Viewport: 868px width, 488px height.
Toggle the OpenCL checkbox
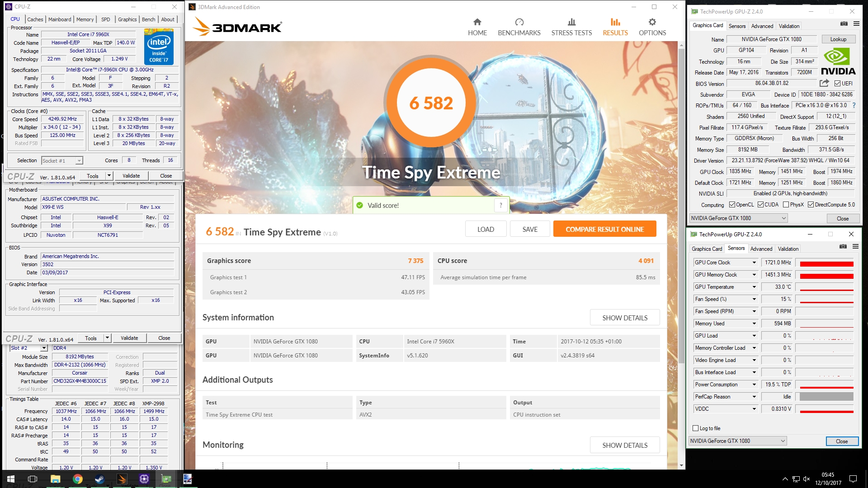click(732, 205)
